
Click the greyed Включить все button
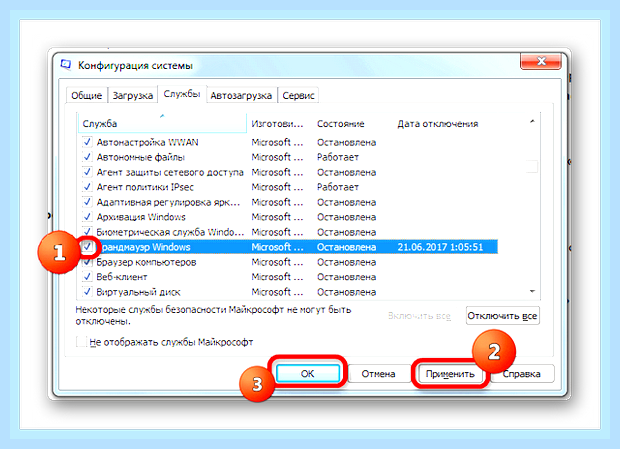(419, 316)
